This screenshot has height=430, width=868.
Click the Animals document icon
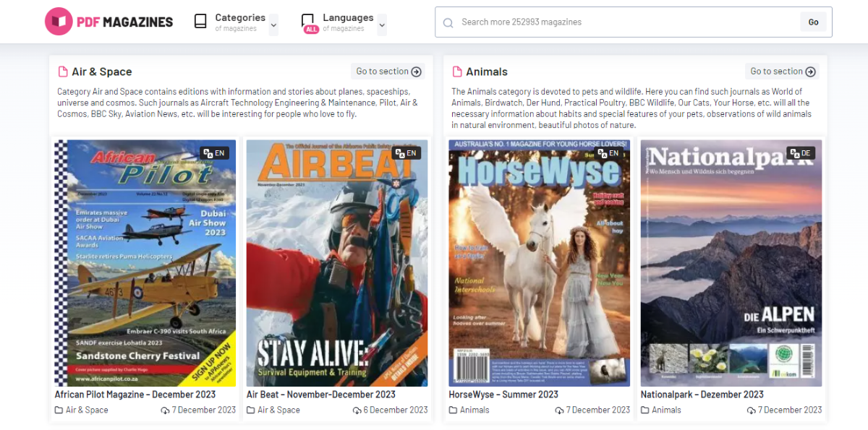457,72
